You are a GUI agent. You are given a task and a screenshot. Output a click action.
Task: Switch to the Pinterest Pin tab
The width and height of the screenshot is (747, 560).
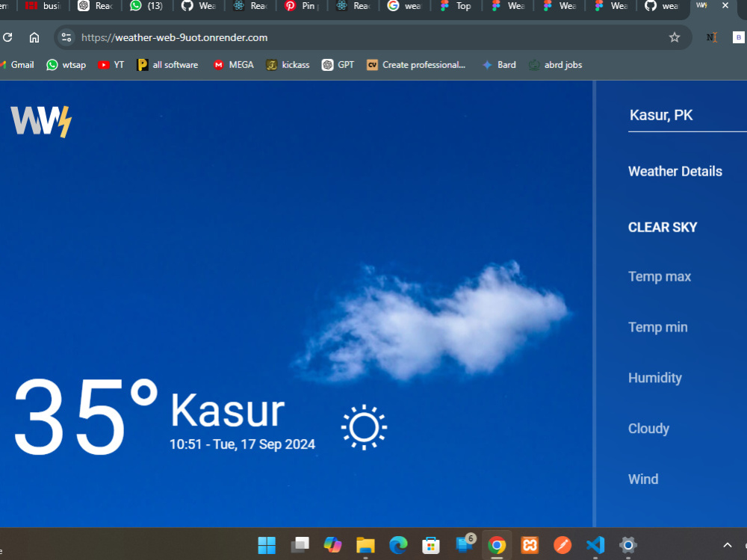coord(302,6)
